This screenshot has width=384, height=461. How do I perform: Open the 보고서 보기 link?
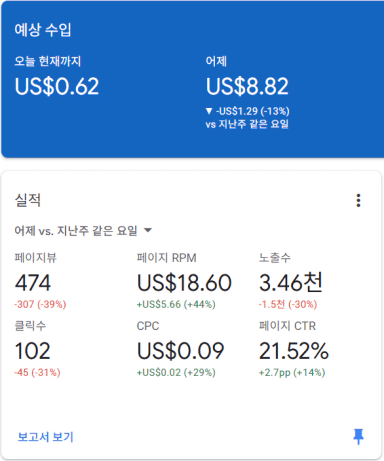click(x=45, y=437)
